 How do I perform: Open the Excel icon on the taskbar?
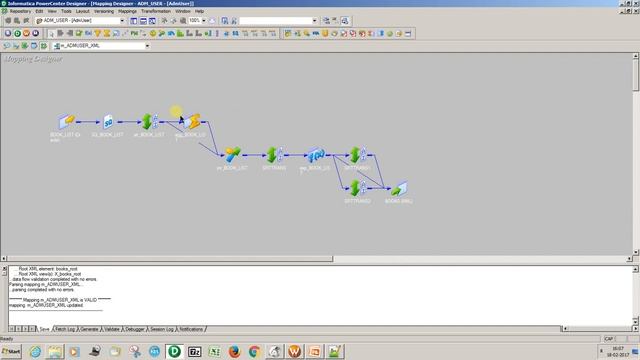214,351
